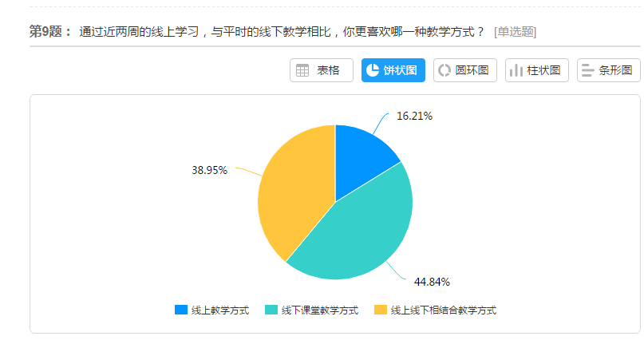The image size is (644, 340).
Task: Hide 线上教学方式 series via legend label
Action: click(x=220, y=310)
